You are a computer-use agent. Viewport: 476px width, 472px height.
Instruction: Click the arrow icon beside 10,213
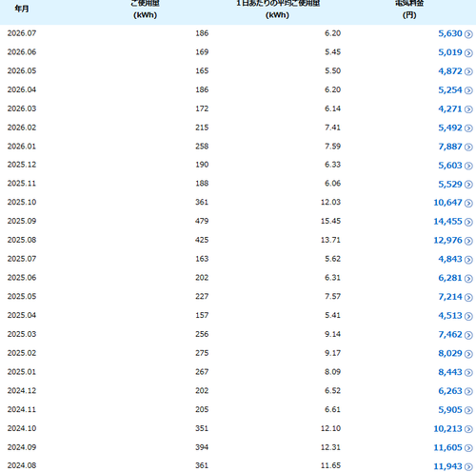click(468, 429)
